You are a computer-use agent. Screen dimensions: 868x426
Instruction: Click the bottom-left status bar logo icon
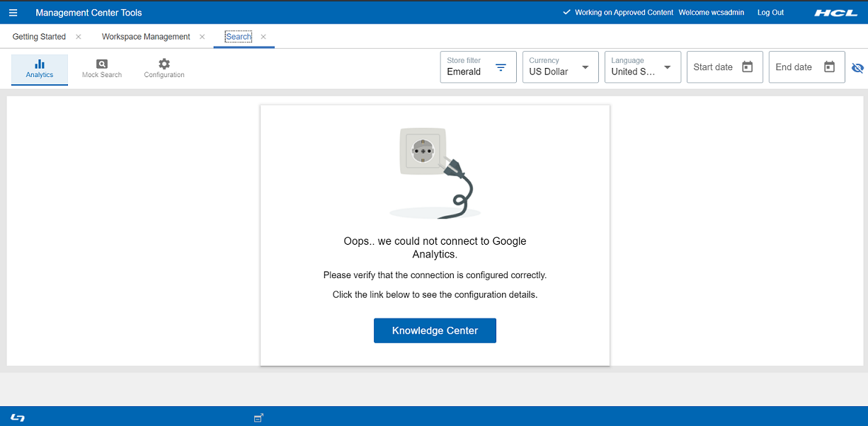pos(18,418)
